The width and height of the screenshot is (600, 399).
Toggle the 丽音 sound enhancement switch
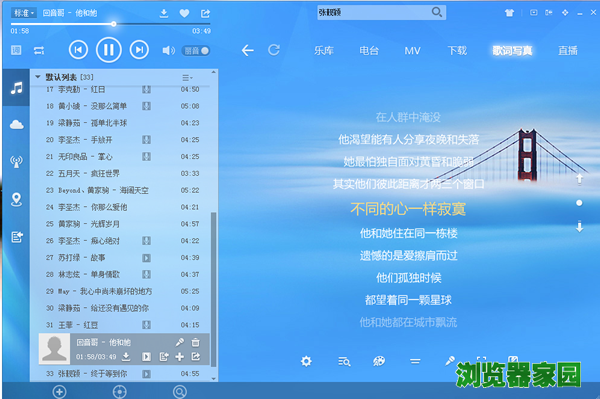point(196,50)
